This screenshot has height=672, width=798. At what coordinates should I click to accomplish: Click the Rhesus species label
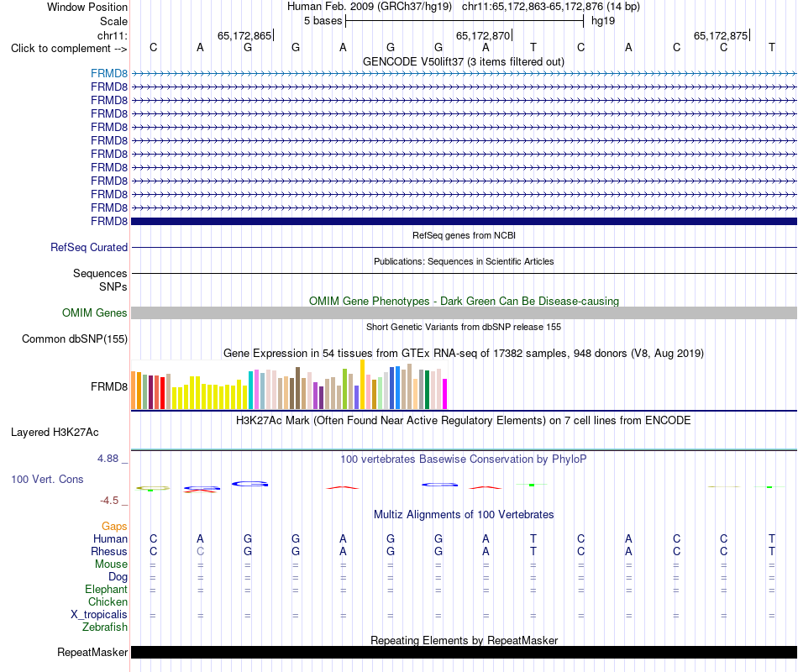click(x=109, y=551)
